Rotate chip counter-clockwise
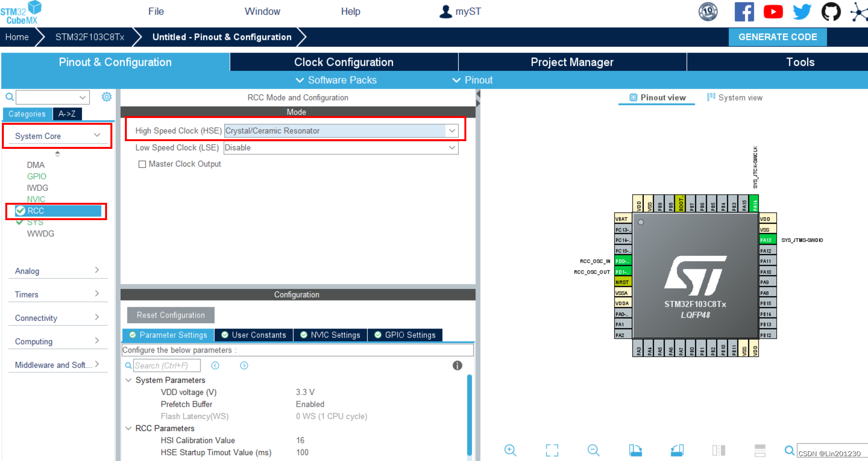 click(x=677, y=450)
